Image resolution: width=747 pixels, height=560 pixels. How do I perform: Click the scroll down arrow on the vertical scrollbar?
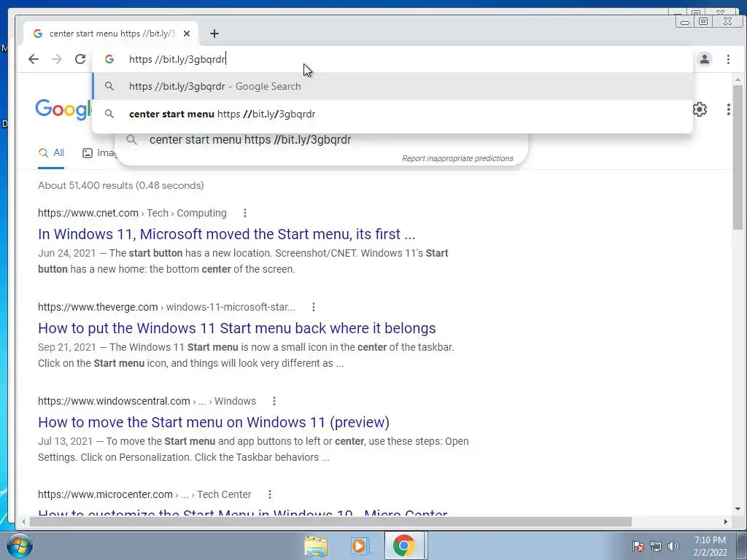738,509
